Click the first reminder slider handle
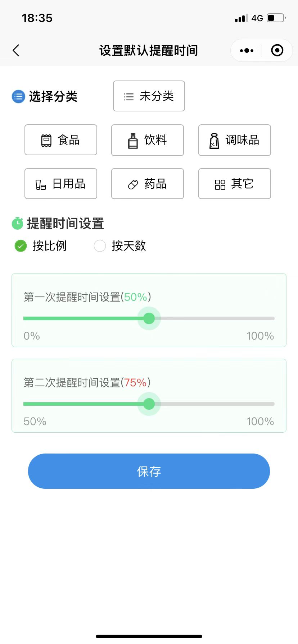 (149, 318)
